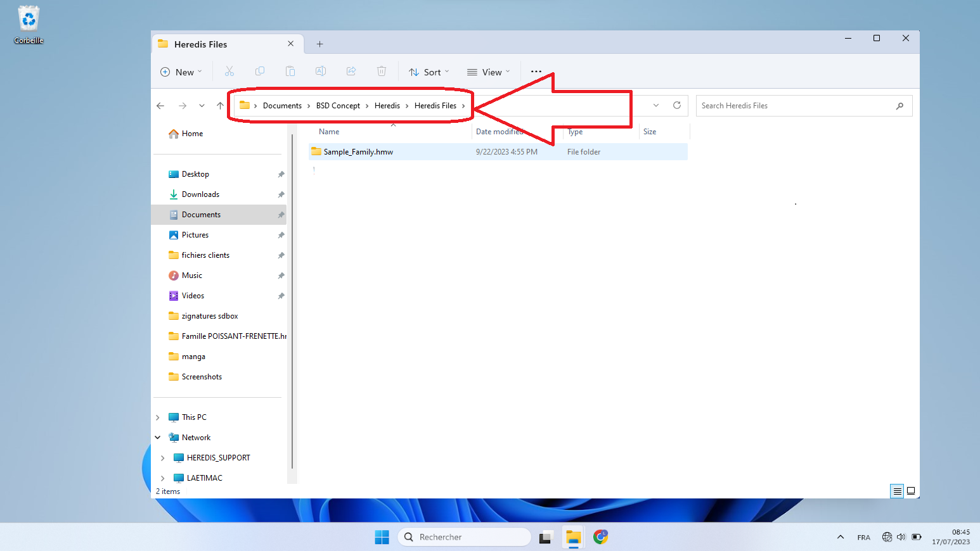Click the Delete trash icon
Image resolution: width=980 pixels, height=551 pixels.
point(382,72)
